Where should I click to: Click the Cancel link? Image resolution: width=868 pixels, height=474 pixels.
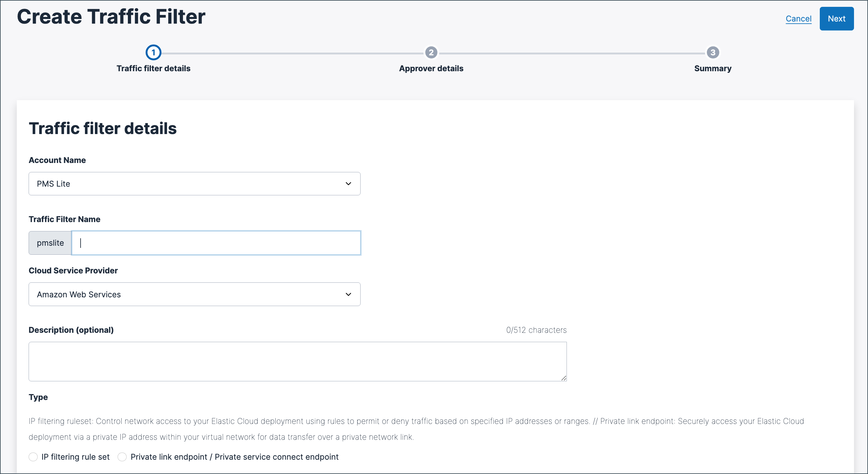(x=799, y=19)
